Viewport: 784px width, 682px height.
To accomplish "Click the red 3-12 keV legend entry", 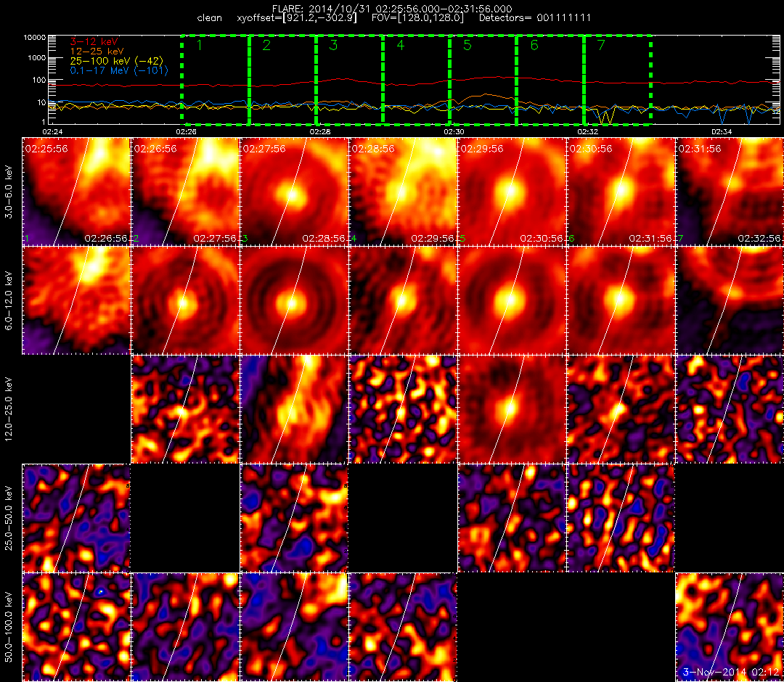I will tap(94, 41).
